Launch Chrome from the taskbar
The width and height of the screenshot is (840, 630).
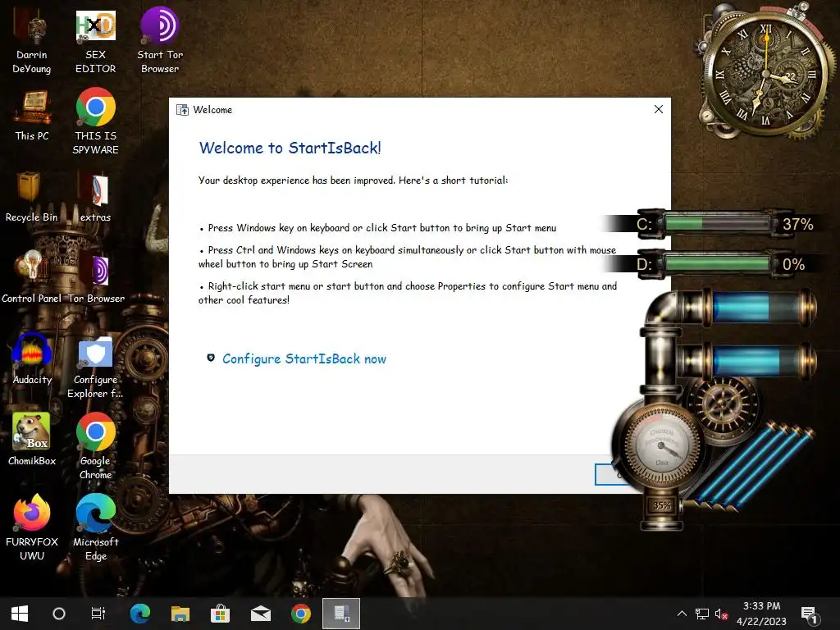[301, 614]
